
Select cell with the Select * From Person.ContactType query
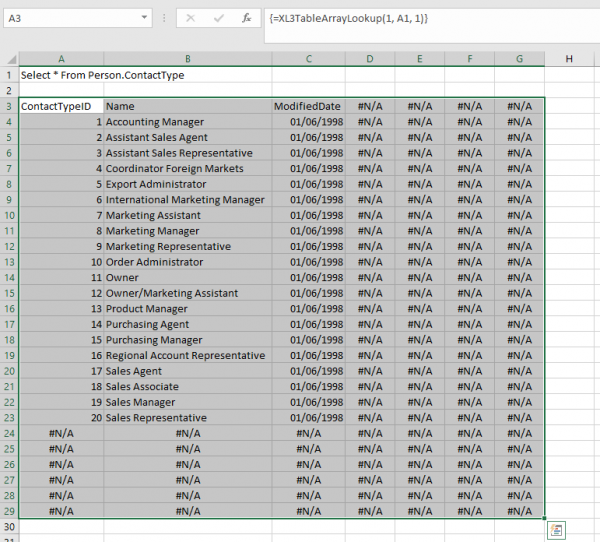[x=102, y=75]
